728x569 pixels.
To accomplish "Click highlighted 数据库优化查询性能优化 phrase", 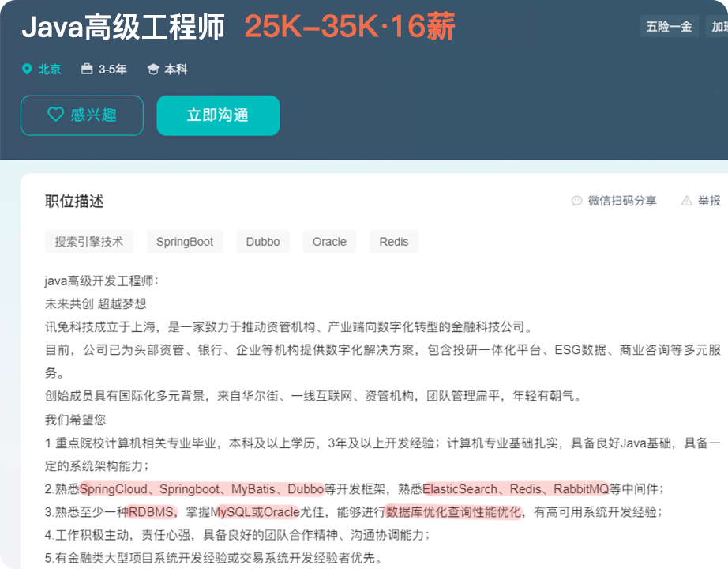I will click(x=454, y=512).
